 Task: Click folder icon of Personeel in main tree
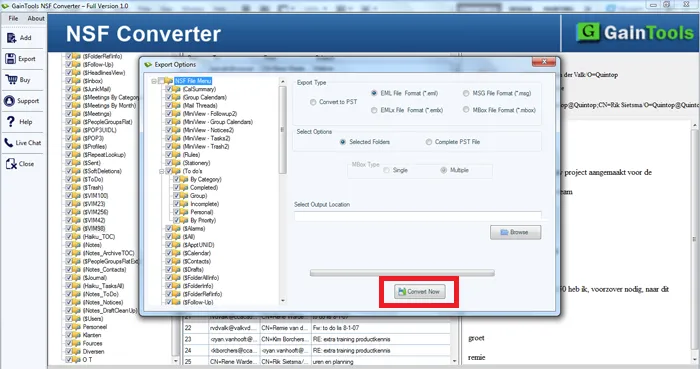point(77,327)
